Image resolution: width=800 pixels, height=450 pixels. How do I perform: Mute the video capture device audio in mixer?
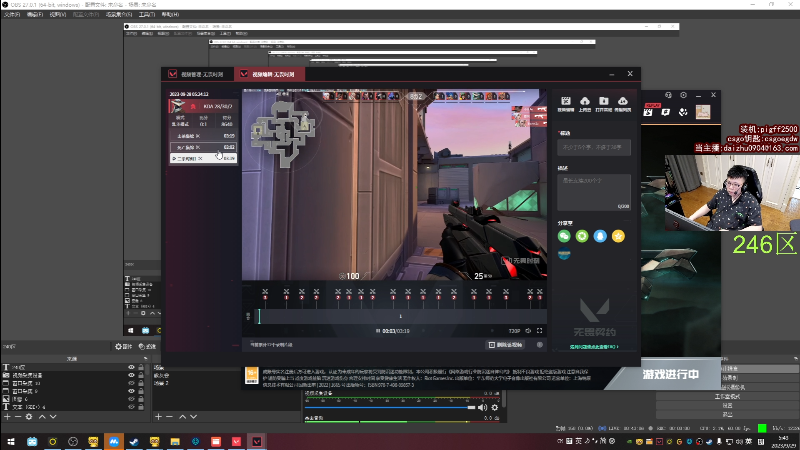(x=482, y=407)
